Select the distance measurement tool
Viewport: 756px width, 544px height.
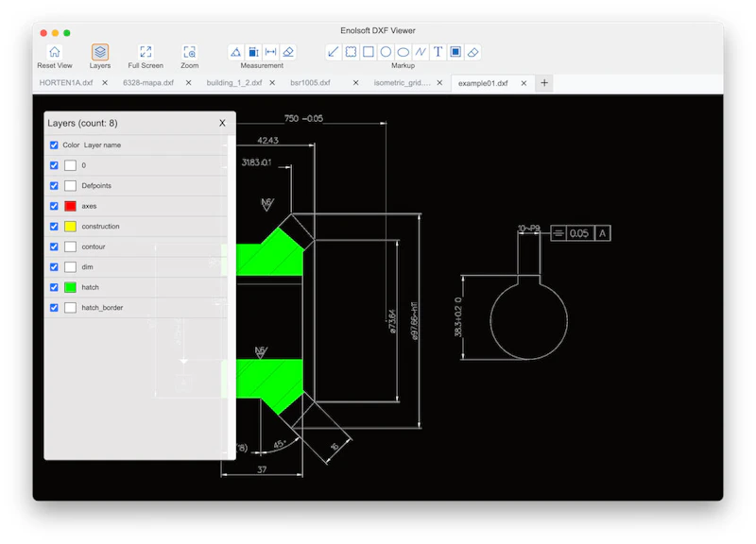coord(269,52)
